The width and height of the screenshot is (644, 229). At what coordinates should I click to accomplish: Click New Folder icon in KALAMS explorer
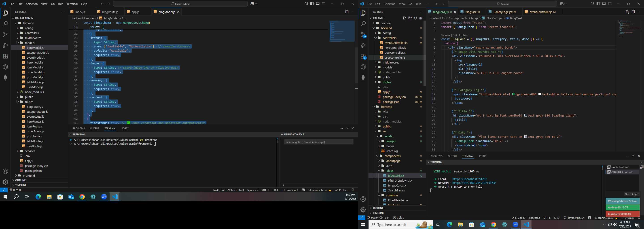point(410,18)
